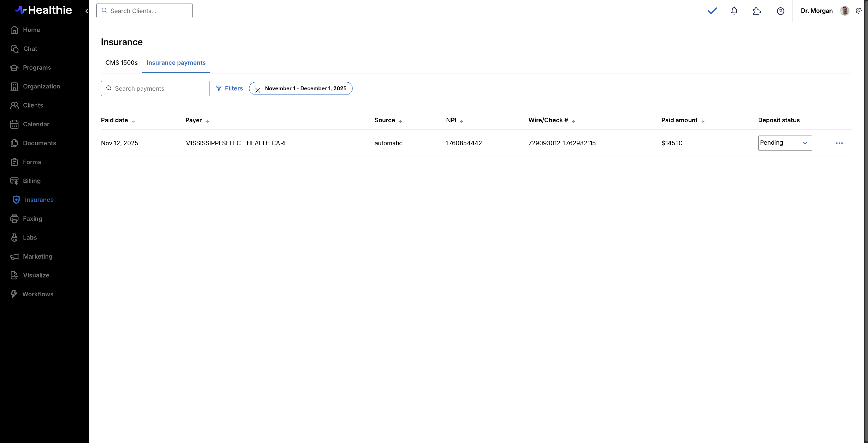Collapse the sidebar with the arrow icon
This screenshot has height=443, width=868.
pyautogui.click(x=86, y=11)
